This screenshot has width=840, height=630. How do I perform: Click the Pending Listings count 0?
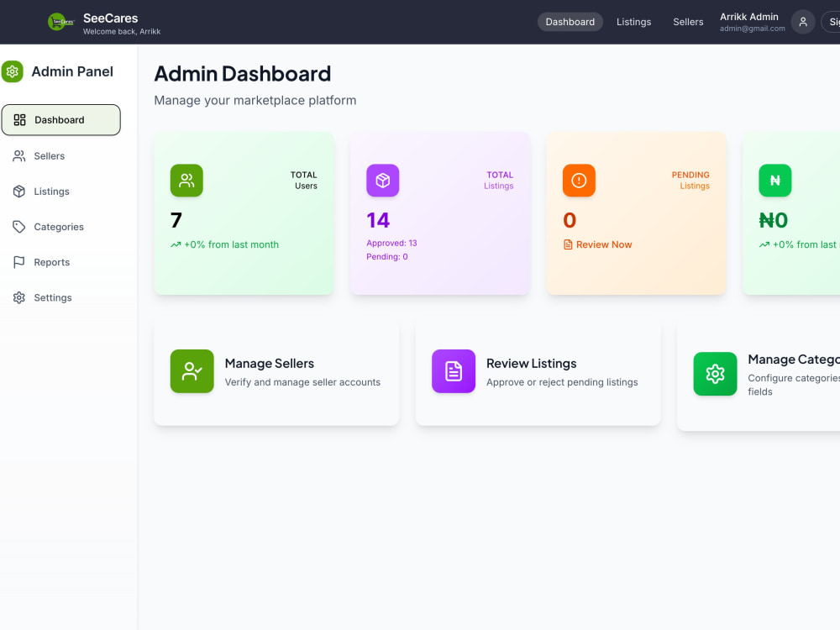click(x=570, y=220)
